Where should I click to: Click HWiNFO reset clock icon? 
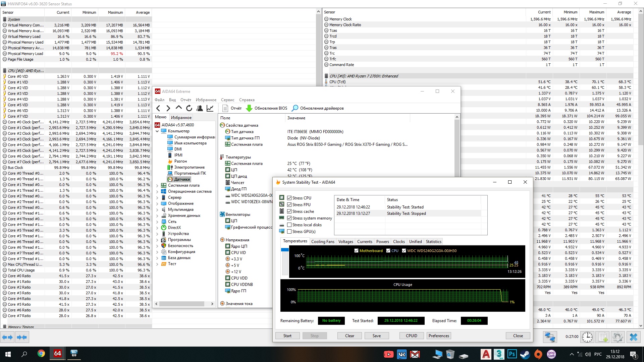pyautogui.click(x=587, y=337)
